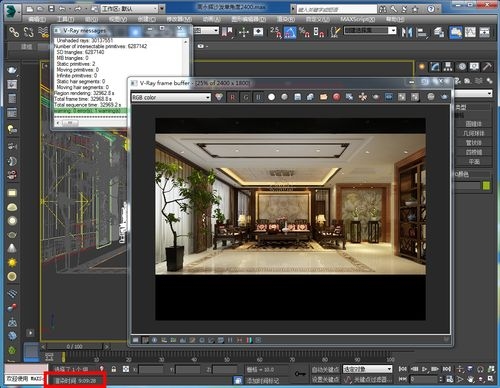Open the key filter selected object dropdown
Image resolution: width=500 pixels, height=388 pixels.
pos(367,369)
